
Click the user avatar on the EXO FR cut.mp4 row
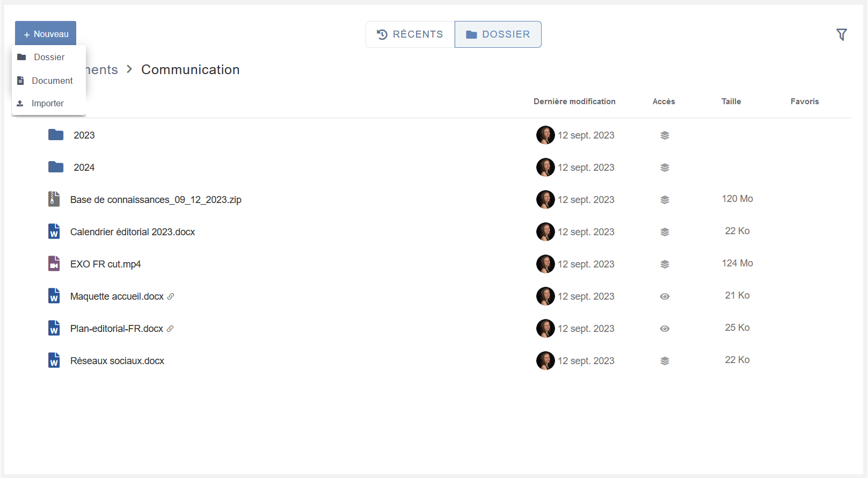point(545,264)
